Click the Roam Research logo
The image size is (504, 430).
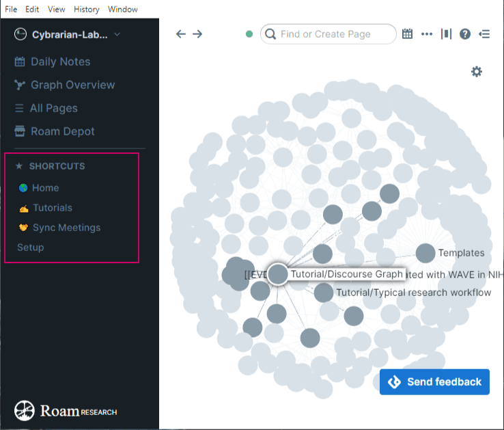(x=66, y=411)
